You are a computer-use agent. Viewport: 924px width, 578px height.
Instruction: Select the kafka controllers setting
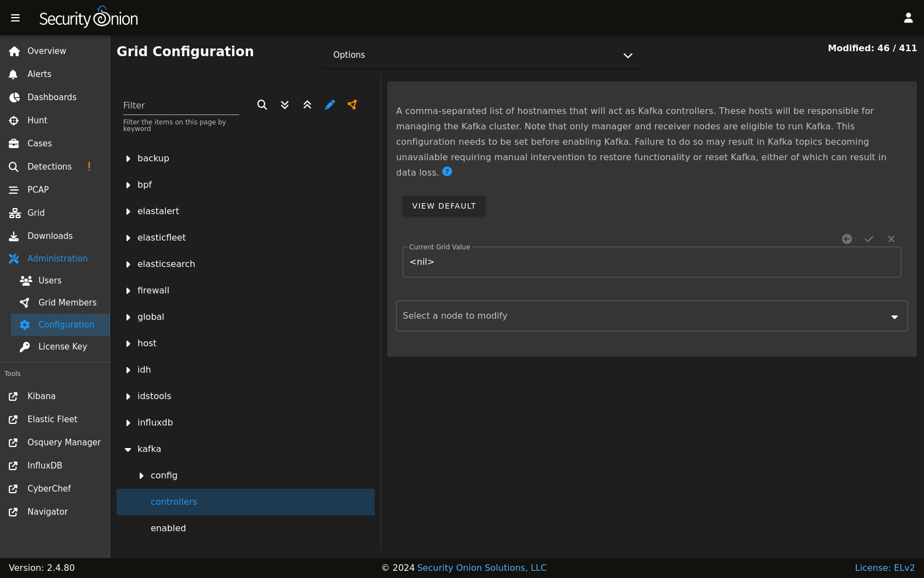(x=245, y=502)
